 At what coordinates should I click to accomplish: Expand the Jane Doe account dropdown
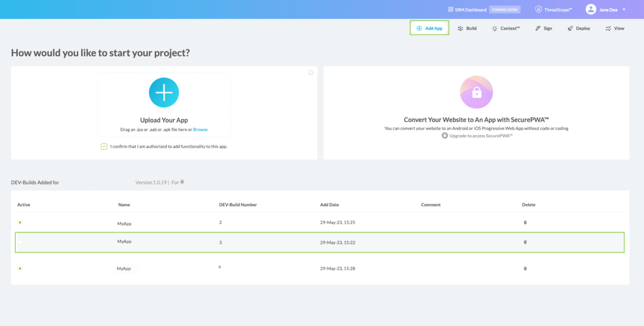point(624,9)
